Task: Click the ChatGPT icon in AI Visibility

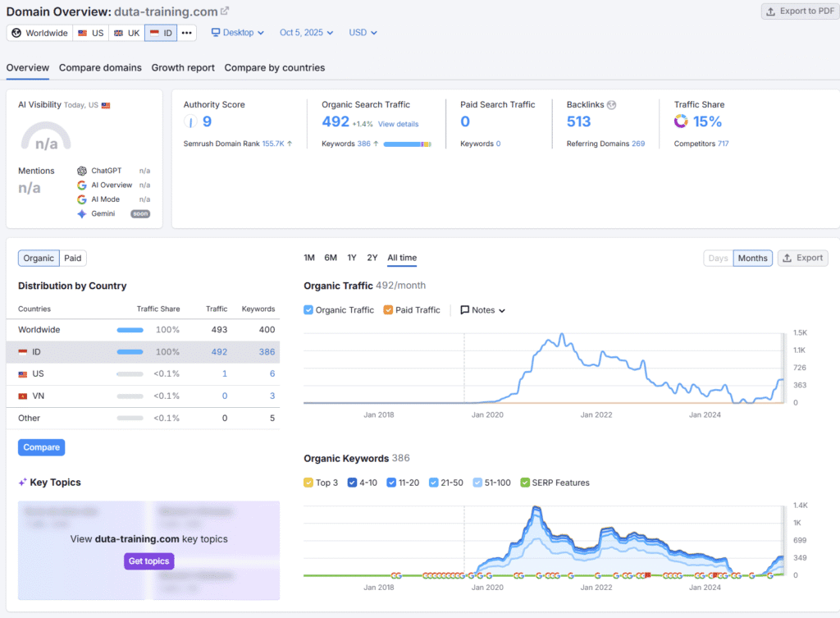Action: 82,171
